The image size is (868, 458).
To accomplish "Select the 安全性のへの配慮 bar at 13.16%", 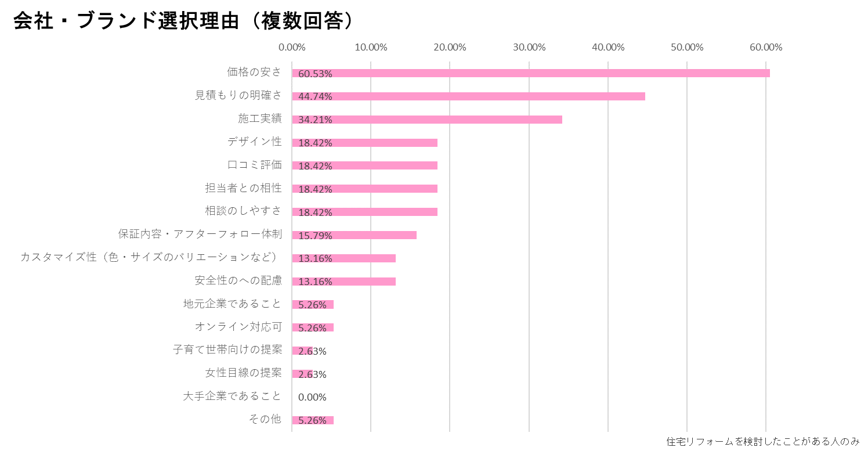I will 343,282.
